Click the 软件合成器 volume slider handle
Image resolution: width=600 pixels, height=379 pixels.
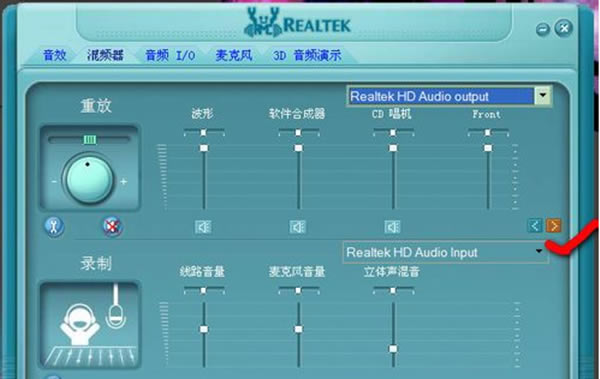point(298,148)
